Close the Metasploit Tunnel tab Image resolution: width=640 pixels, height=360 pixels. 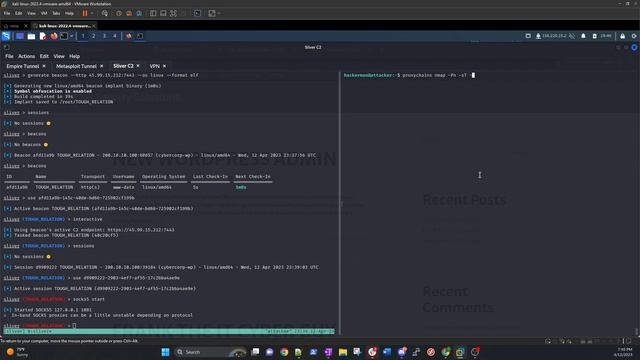pos(102,66)
